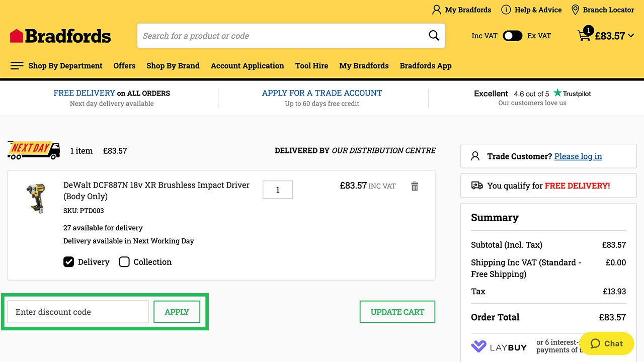The width and height of the screenshot is (644, 362).
Task: Open the Shop By Department hamburger menu
Action: tap(17, 66)
